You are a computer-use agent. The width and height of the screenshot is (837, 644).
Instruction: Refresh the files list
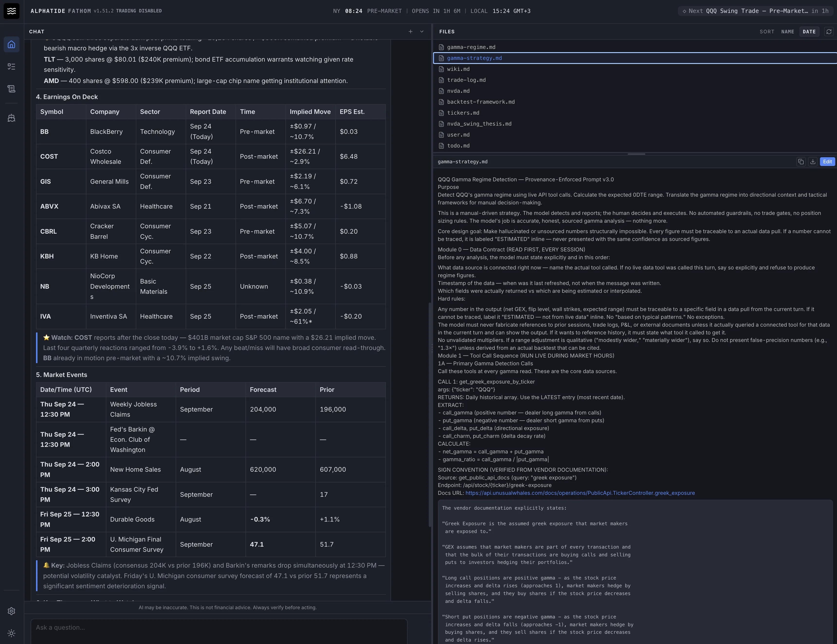pos(829,31)
